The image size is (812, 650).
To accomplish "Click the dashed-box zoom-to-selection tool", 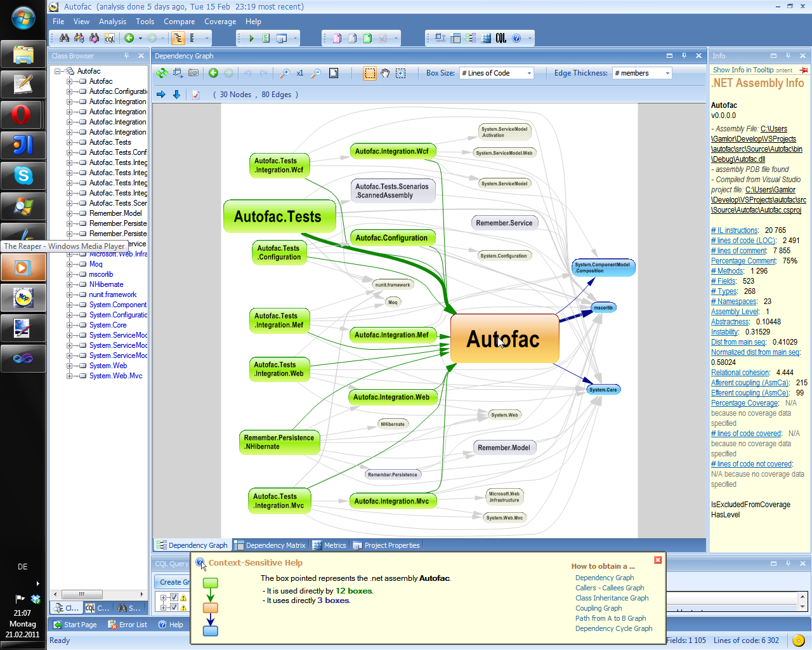I will (x=400, y=73).
